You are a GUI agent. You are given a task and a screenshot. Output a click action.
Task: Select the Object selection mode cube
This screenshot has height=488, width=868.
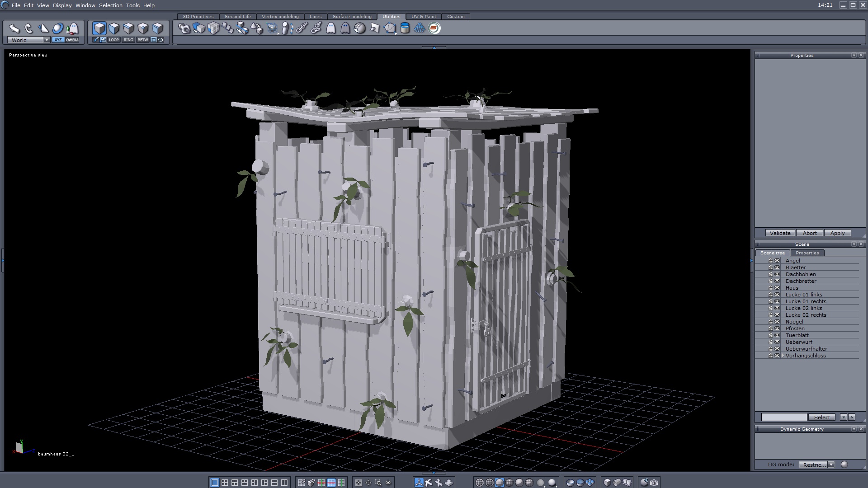click(99, 28)
